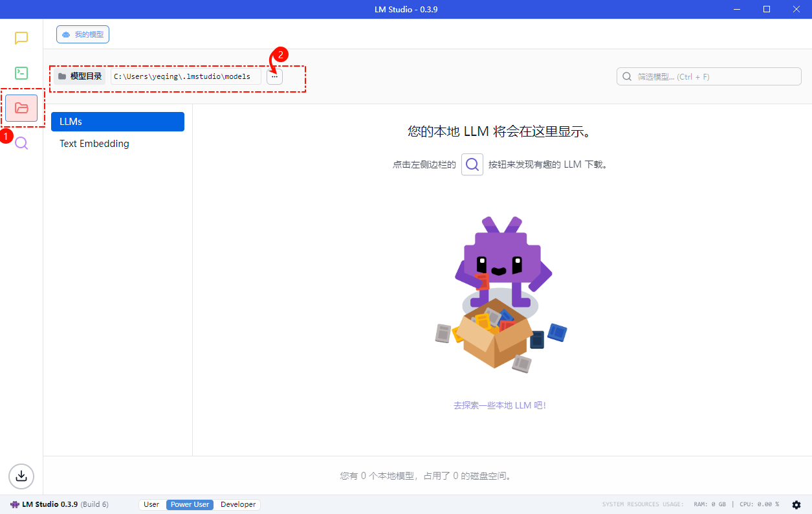812x514 pixels.
Task: Switch to Developer mode
Action: (x=238, y=504)
